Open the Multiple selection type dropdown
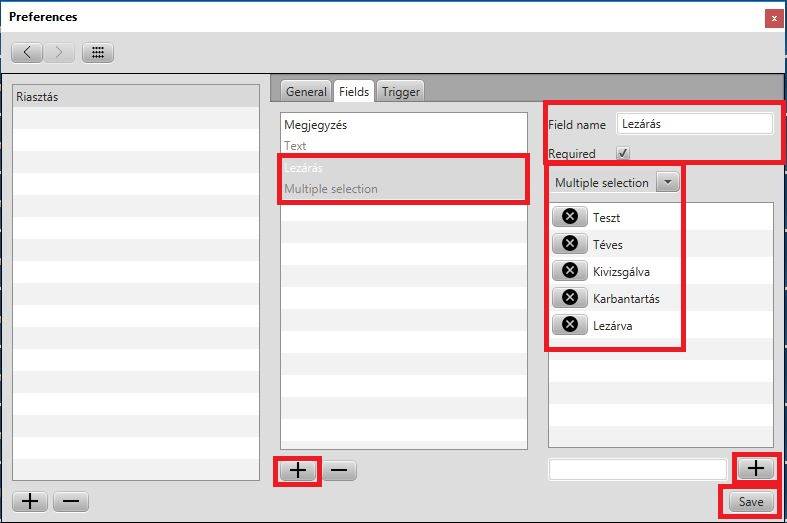 point(668,183)
